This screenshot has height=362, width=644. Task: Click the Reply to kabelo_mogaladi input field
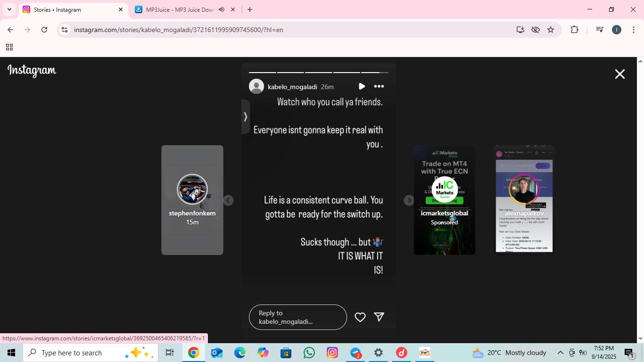(x=297, y=317)
